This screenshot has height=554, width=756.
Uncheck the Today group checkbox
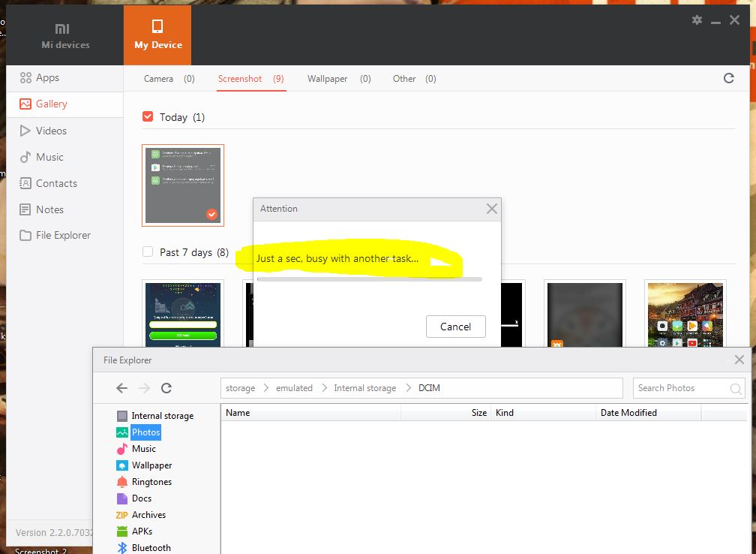tap(148, 116)
